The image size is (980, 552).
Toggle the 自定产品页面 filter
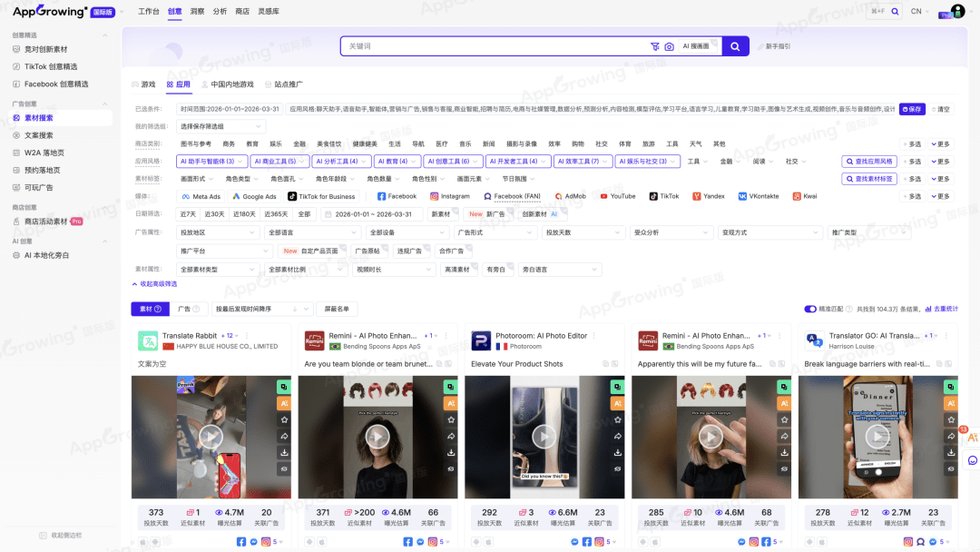pyautogui.click(x=312, y=251)
